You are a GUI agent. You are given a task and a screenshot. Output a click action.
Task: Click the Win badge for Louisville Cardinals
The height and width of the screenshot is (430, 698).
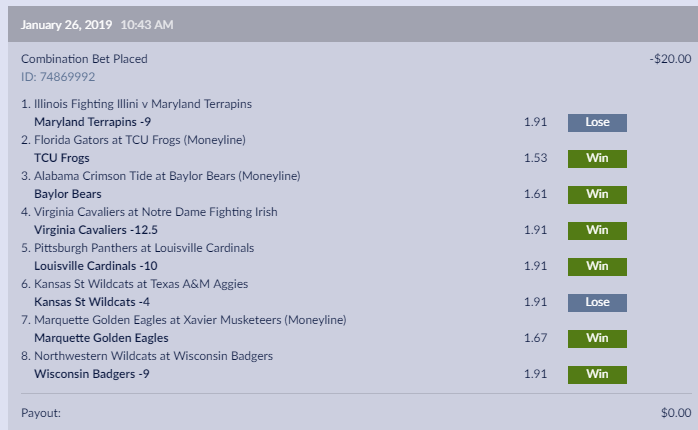(x=597, y=266)
